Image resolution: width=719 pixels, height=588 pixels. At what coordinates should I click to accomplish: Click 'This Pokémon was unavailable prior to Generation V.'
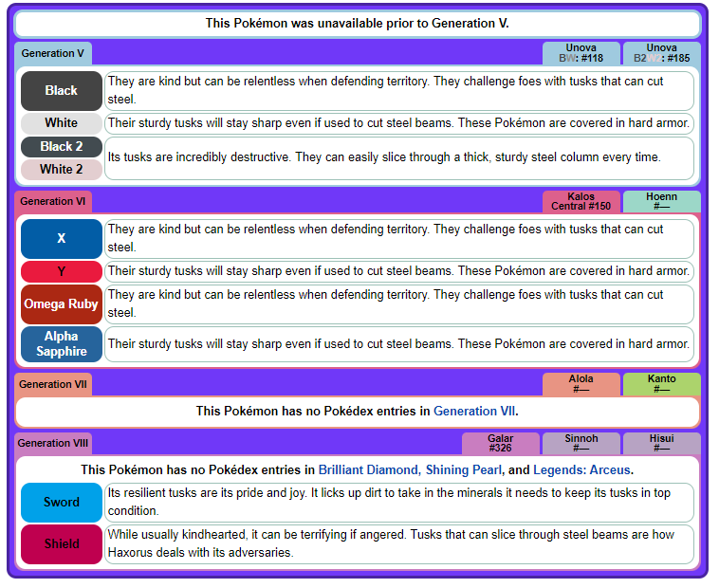pyautogui.click(x=358, y=24)
